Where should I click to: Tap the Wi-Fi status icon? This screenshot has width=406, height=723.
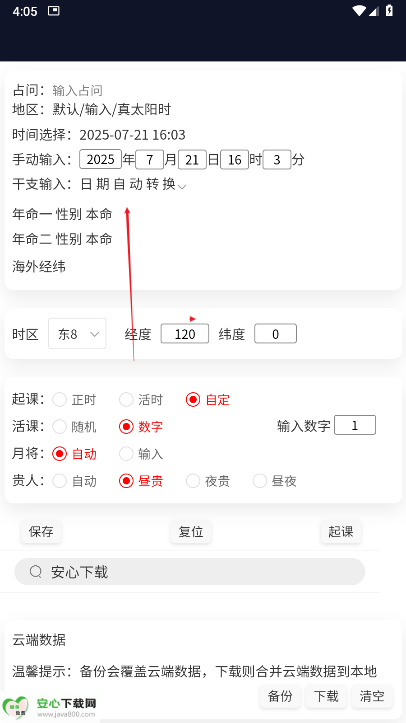coord(358,11)
